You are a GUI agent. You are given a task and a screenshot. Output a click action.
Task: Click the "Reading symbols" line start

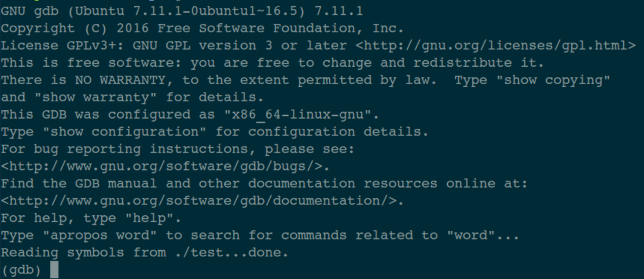pos(63,253)
